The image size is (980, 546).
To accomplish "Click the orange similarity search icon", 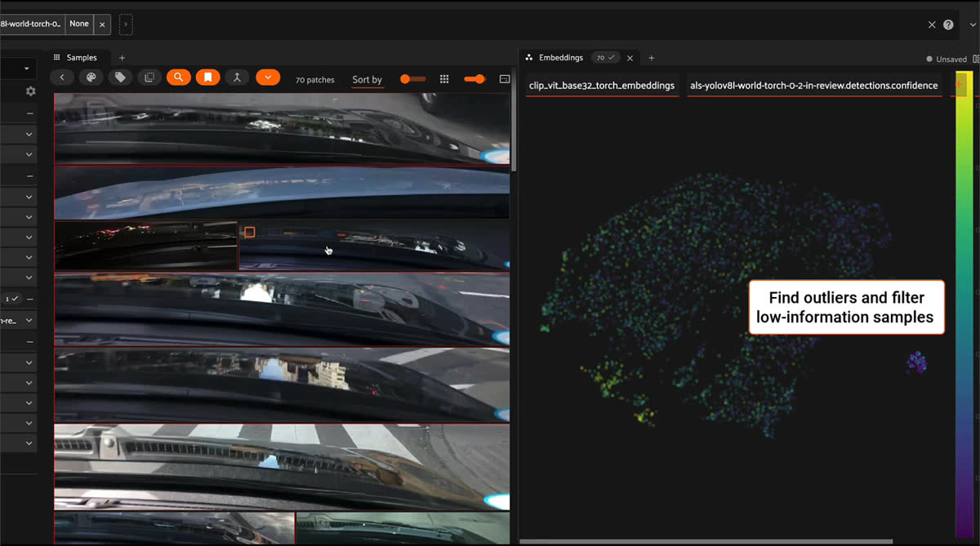I will [178, 78].
